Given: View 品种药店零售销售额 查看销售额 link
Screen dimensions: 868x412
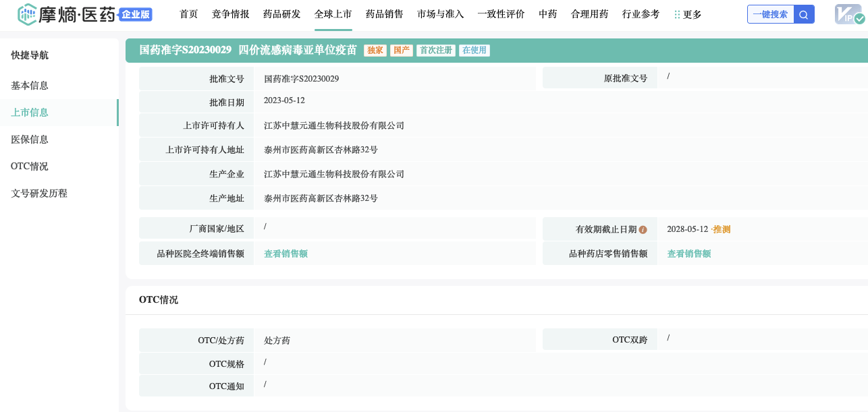Looking at the screenshot, I should click(x=688, y=254).
